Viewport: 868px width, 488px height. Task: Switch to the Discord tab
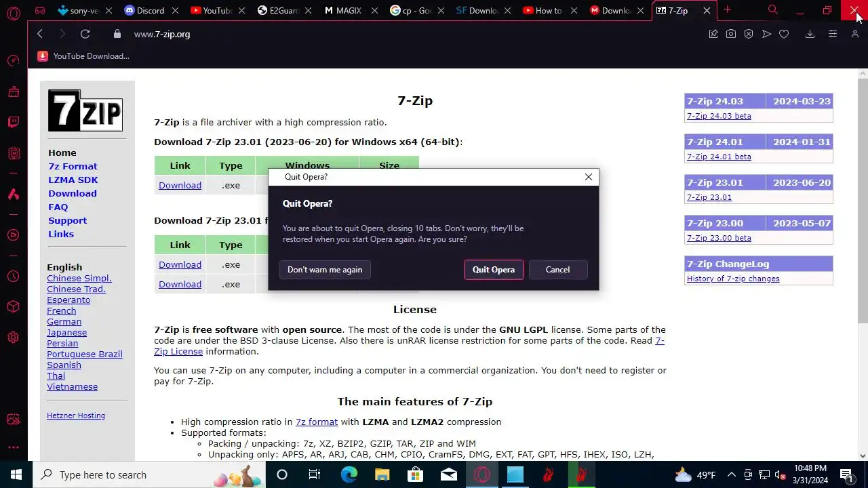(x=151, y=10)
